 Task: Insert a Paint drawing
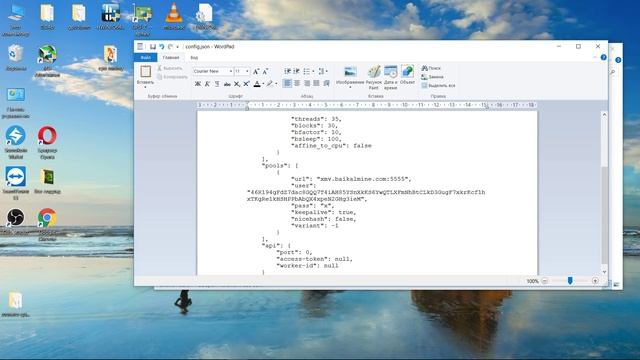point(373,77)
